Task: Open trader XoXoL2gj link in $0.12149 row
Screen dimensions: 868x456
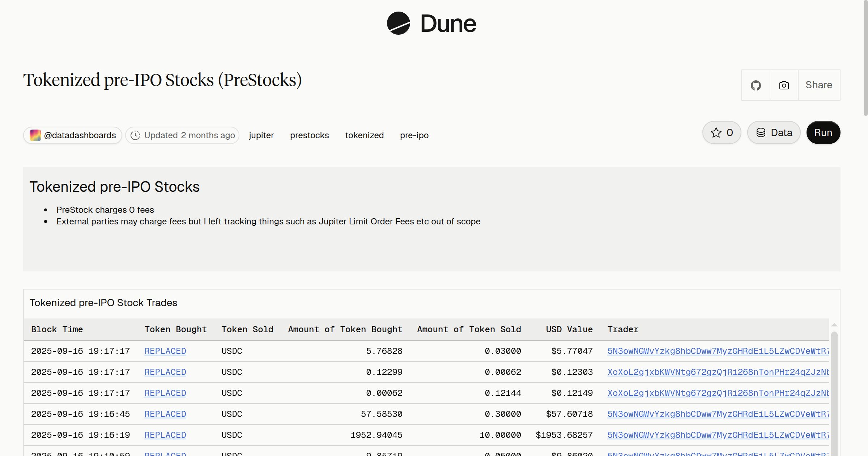Action: coord(718,393)
